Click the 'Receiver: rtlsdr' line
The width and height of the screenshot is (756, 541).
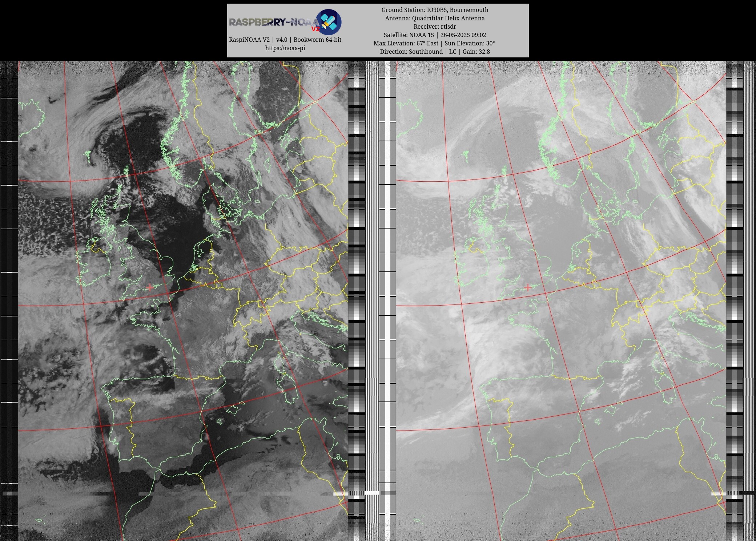click(435, 27)
